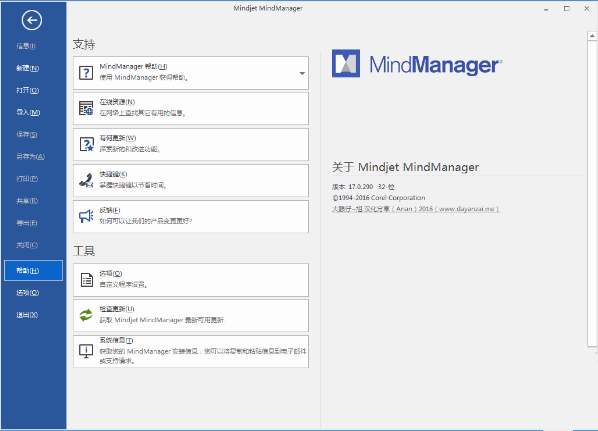Click 关闭(C) in the sidebar

pos(27,245)
